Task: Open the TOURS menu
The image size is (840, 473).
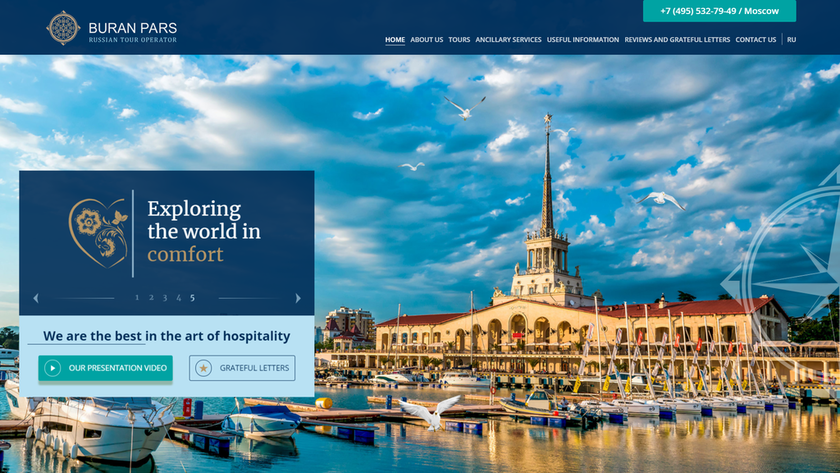Action: pos(459,40)
